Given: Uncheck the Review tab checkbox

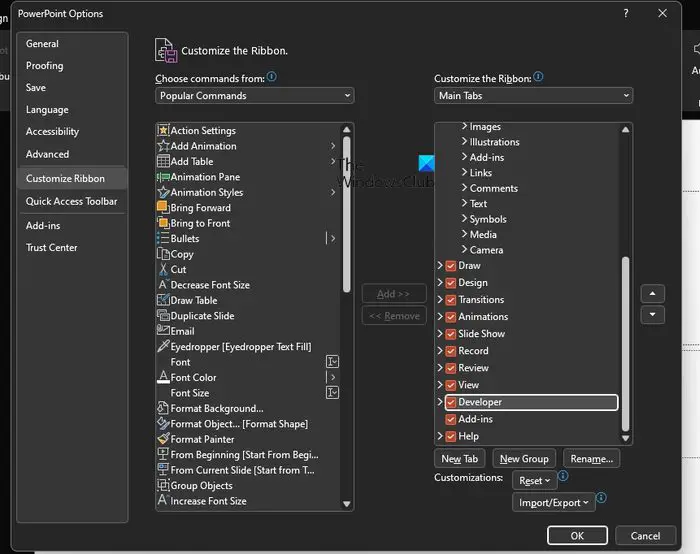Looking at the screenshot, I should pos(451,368).
